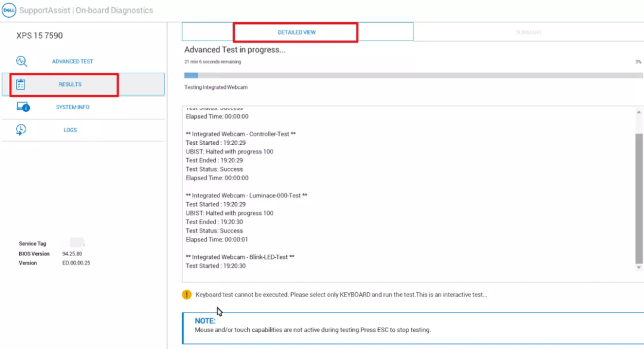
Task: Open the System Info section
Action: 83,107
